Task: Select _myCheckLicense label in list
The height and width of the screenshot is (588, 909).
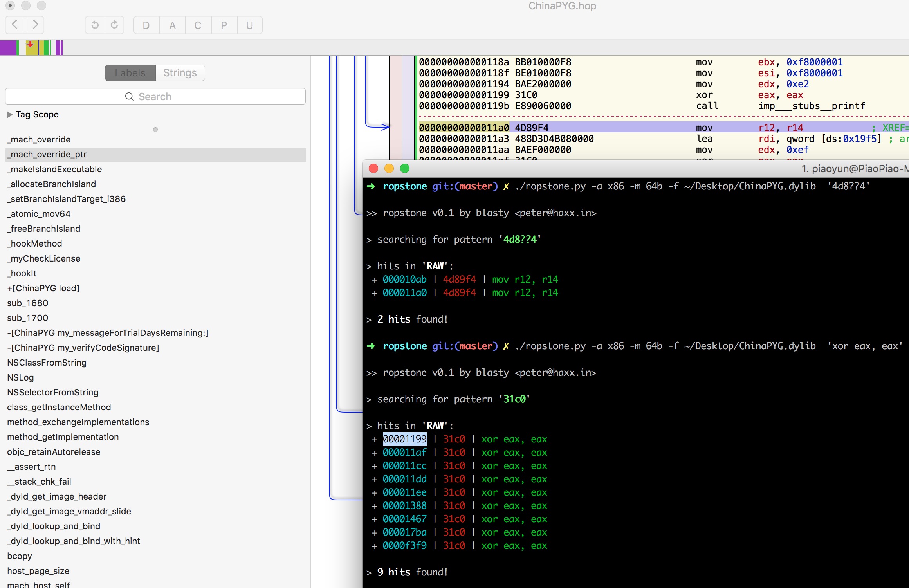Action: [44, 258]
